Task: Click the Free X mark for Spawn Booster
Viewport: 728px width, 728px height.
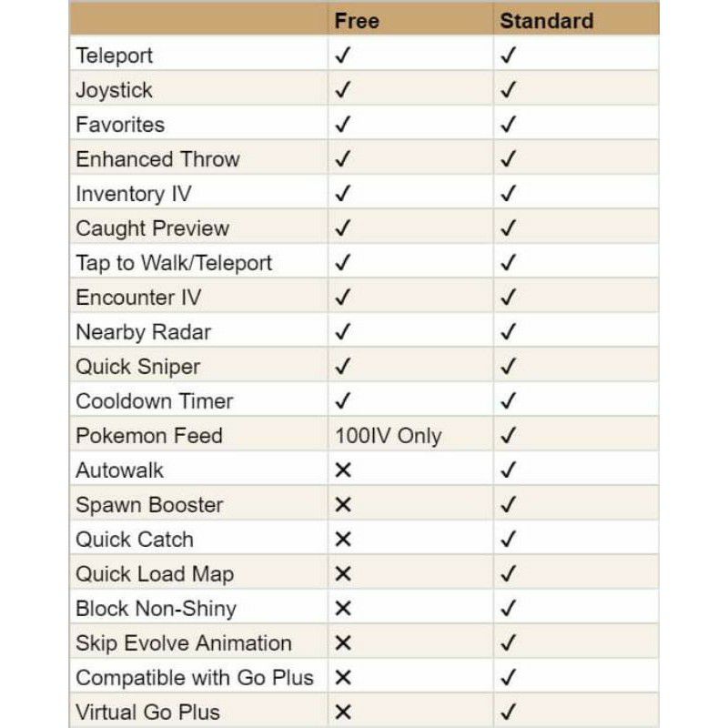Action: (x=343, y=505)
